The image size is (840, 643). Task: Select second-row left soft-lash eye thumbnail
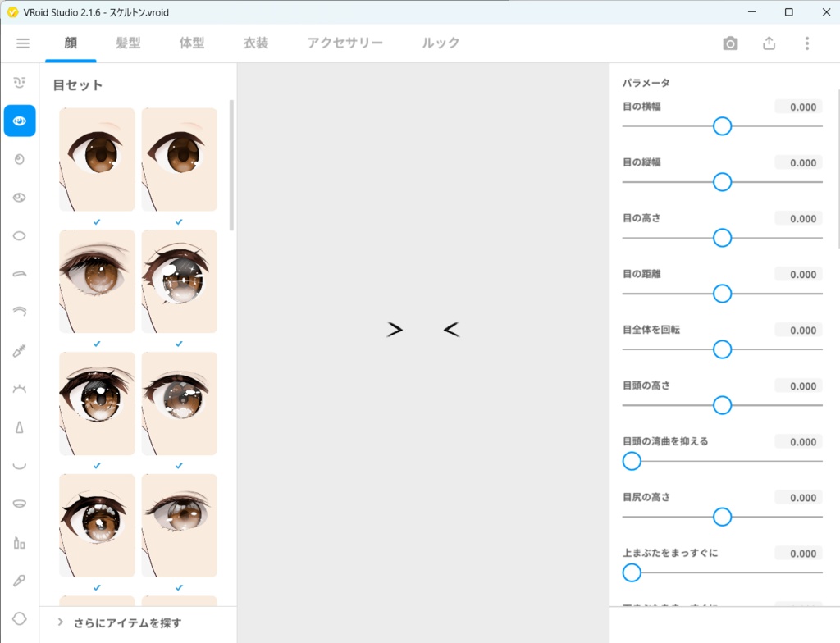click(97, 281)
